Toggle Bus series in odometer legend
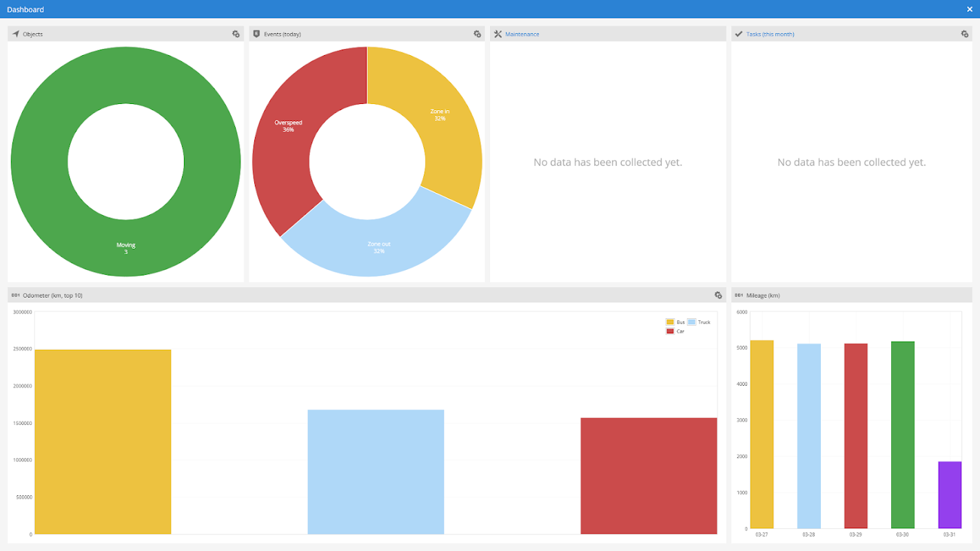 coord(675,322)
